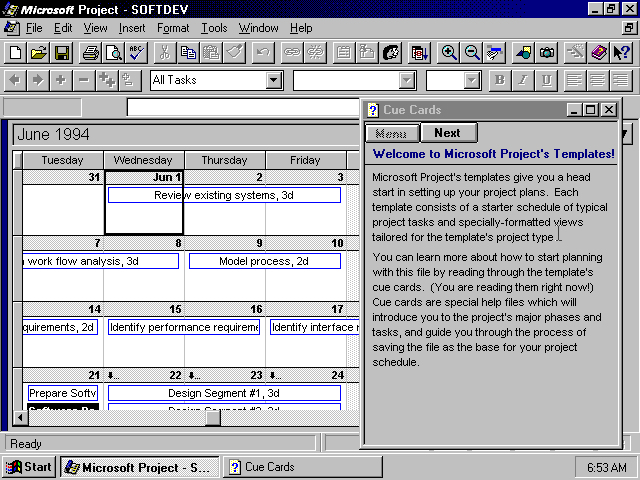Screen dimensions: 640x480
Task: Click the New file icon
Action: 15,52
